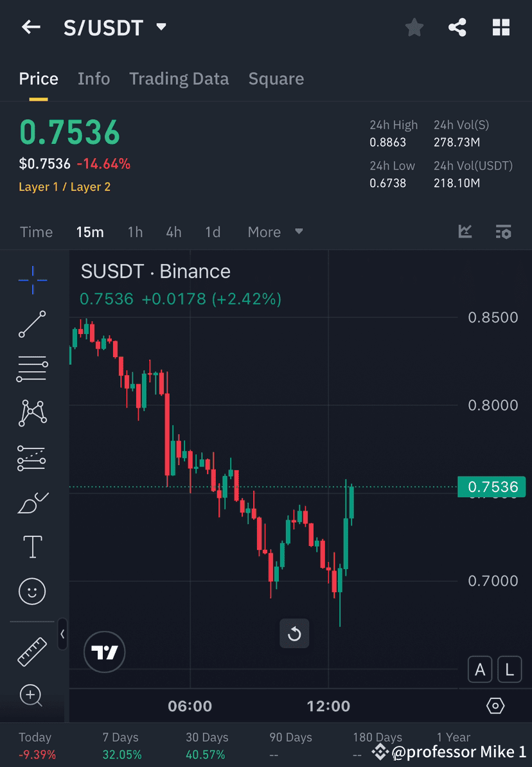Open the magnifier zoom tool

(x=32, y=696)
